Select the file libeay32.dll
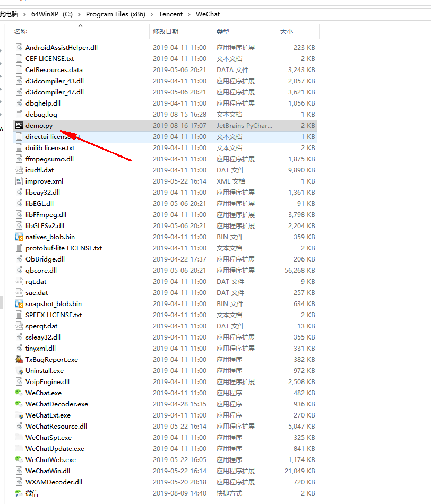 [43, 192]
